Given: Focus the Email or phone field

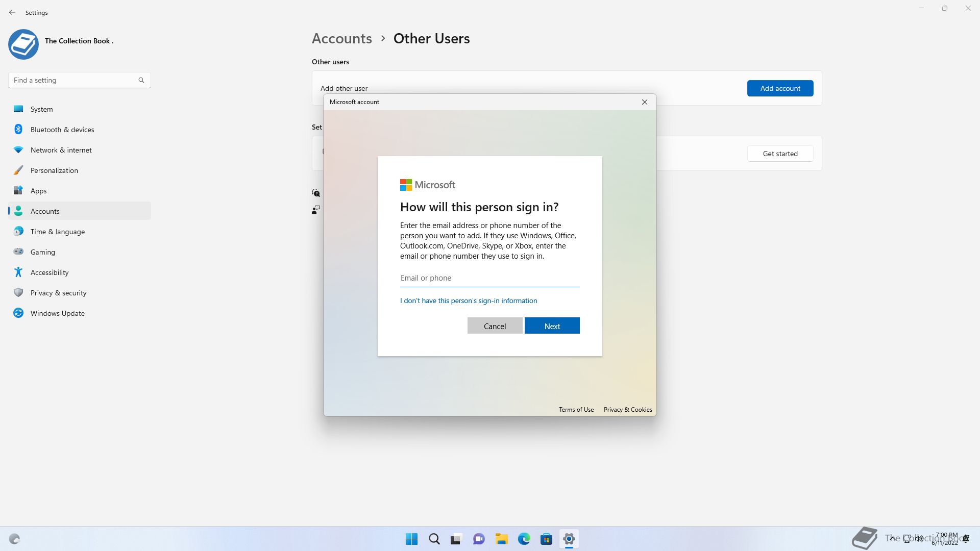Looking at the screenshot, I should 489,278.
